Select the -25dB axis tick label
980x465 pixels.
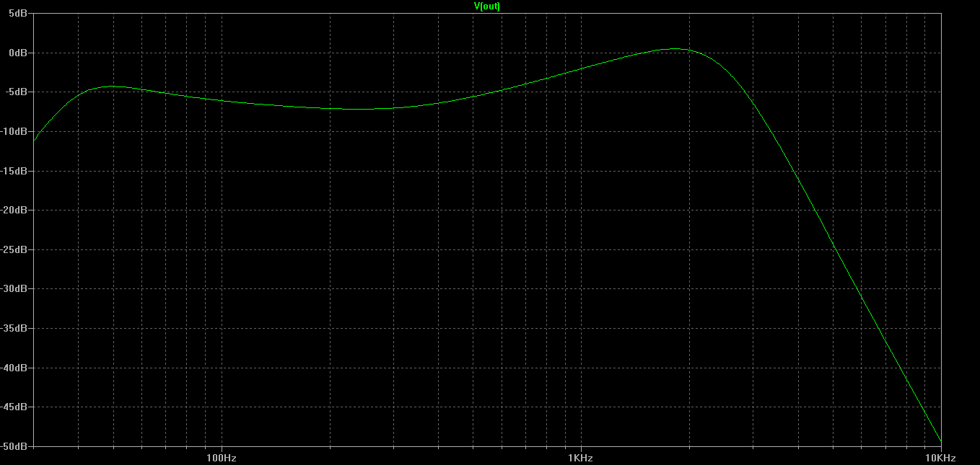[x=14, y=249]
